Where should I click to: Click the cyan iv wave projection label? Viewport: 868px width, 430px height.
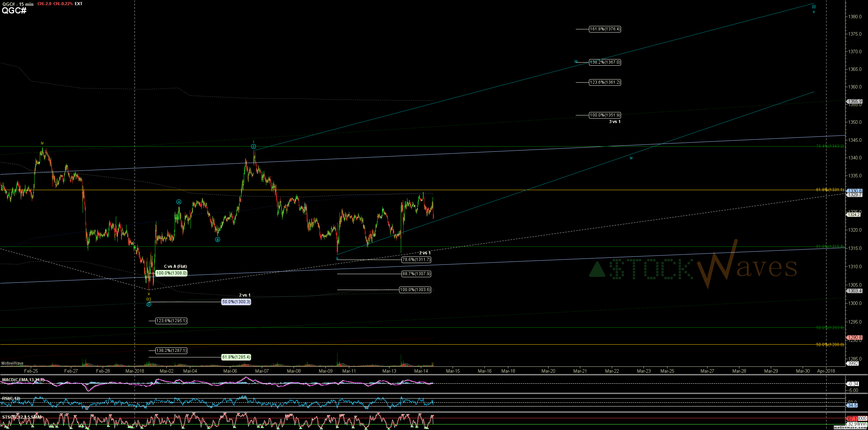631,158
